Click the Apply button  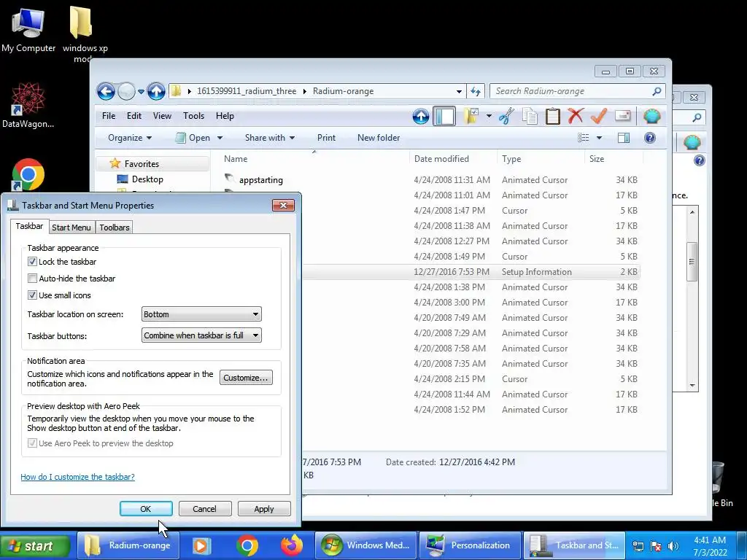pos(264,508)
